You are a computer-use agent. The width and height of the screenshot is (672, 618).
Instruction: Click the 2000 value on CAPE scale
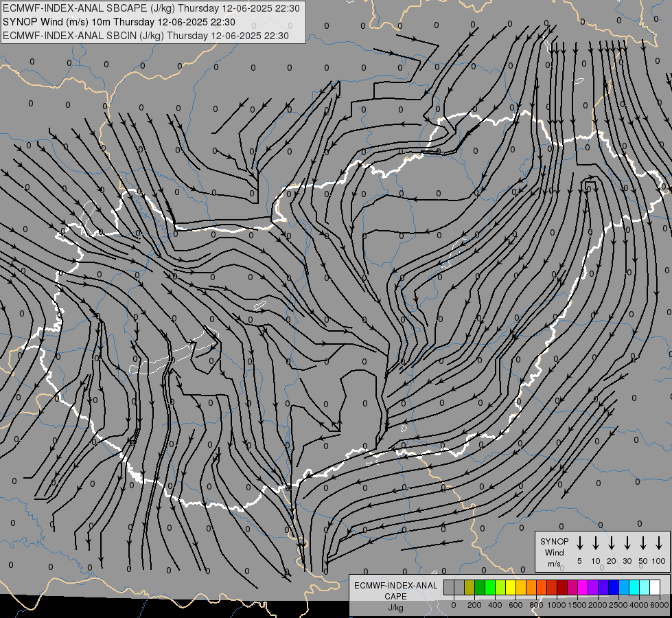point(598,605)
